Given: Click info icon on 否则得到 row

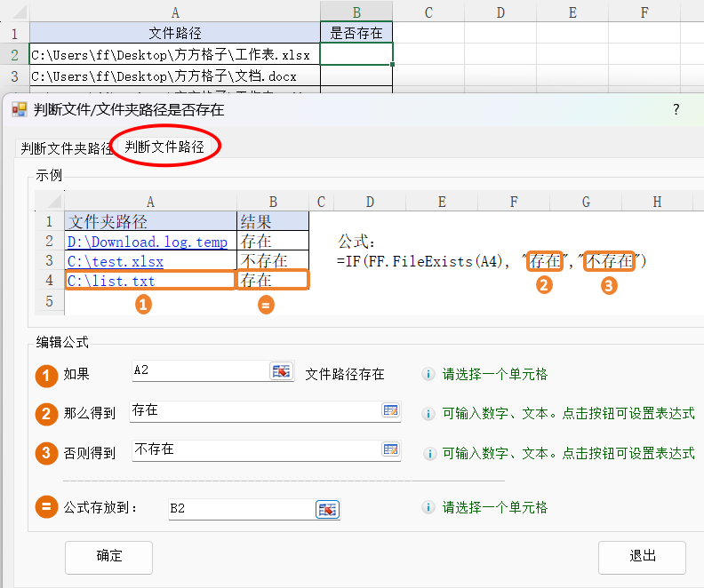Looking at the screenshot, I should coord(428,453).
